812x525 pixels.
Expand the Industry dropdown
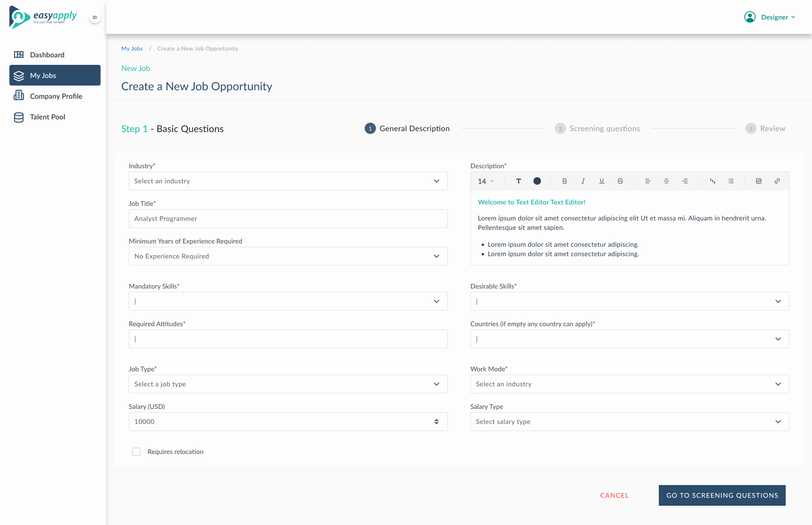288,181
